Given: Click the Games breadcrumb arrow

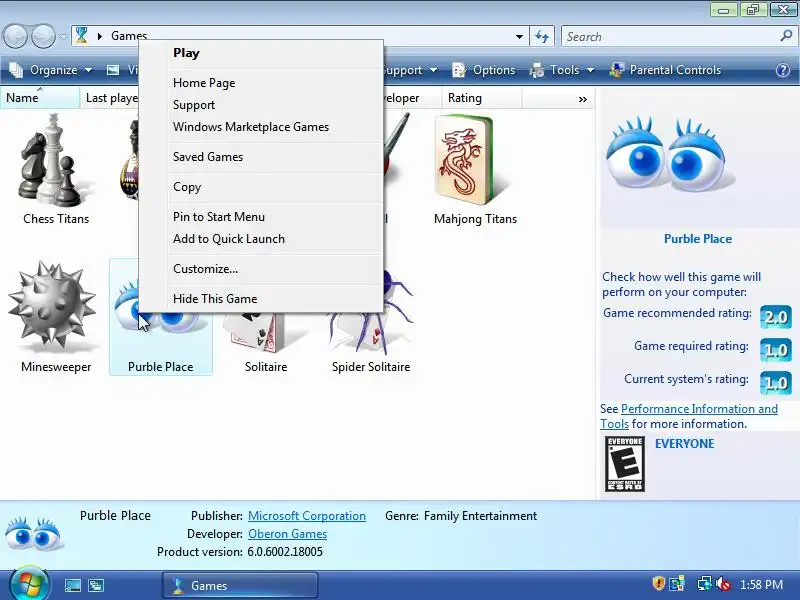Looking at the screenshot, I should (100, 36).
